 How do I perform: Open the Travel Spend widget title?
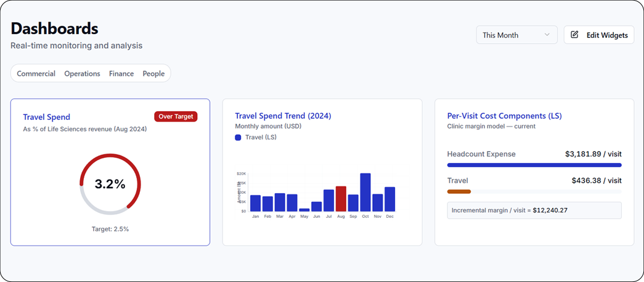point(47,117)
